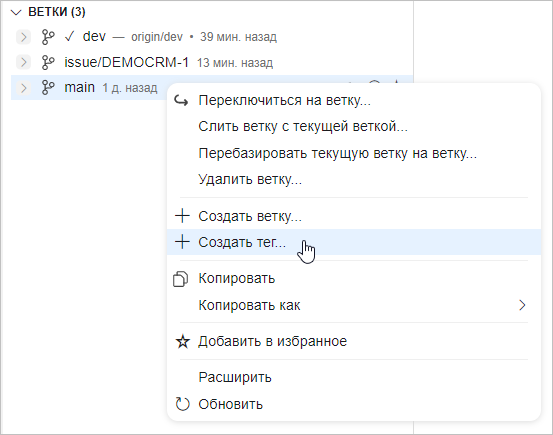553x435 pixels.
Task: Choose 'Переключиться на ветку...' menu item
Action: click(x=354, y=101)
